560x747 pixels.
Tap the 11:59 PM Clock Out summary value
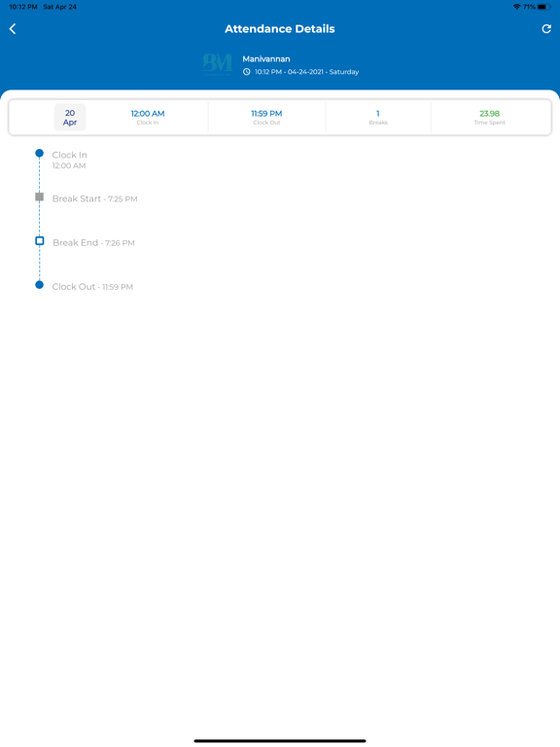point(266,114)
